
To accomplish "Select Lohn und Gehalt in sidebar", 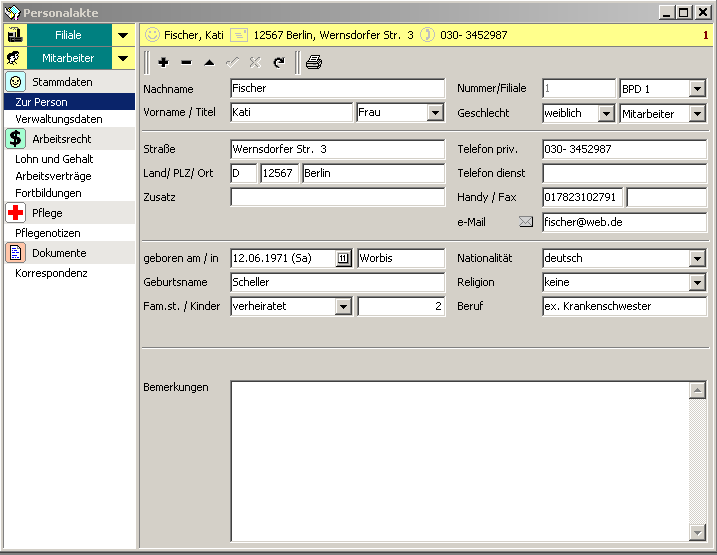I will coord(55,159).
